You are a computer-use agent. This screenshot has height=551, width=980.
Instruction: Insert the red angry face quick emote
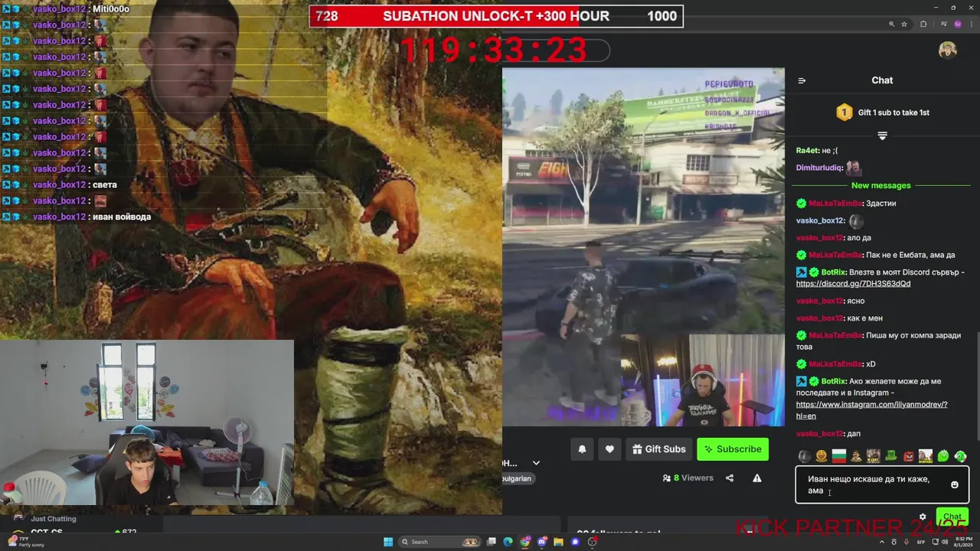[x=909, y=457]
